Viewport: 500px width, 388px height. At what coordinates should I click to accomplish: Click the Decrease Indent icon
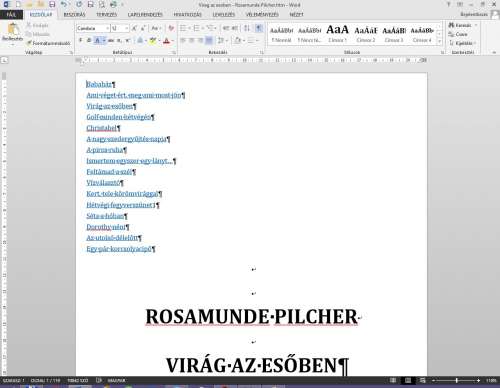point(226,28)
